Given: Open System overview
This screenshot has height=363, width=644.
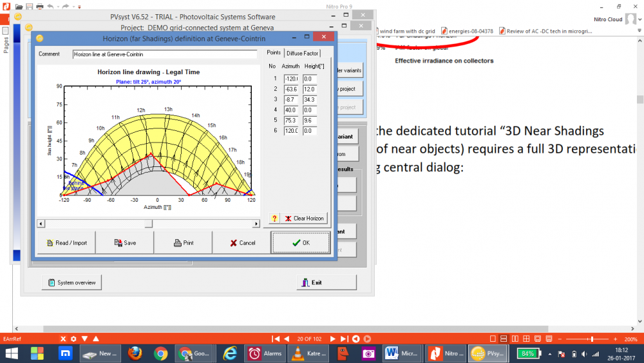Looking at the screenshot, I should [x=71, y=282].
